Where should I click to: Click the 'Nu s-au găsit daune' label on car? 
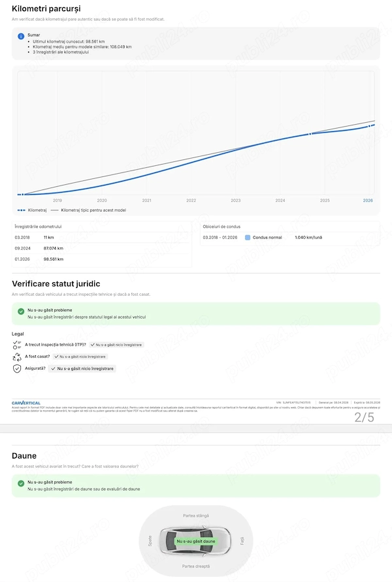(x=195, y=541)
